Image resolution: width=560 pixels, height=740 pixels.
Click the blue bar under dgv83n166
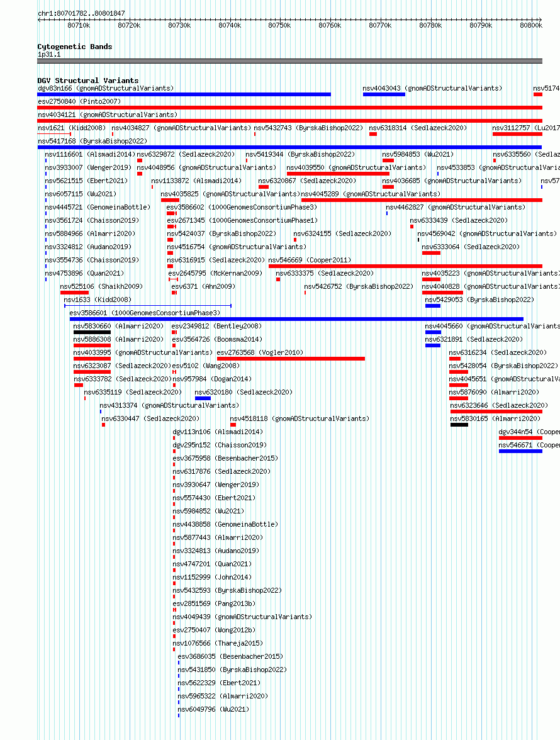pyautogui.click(x=184, y=94)
